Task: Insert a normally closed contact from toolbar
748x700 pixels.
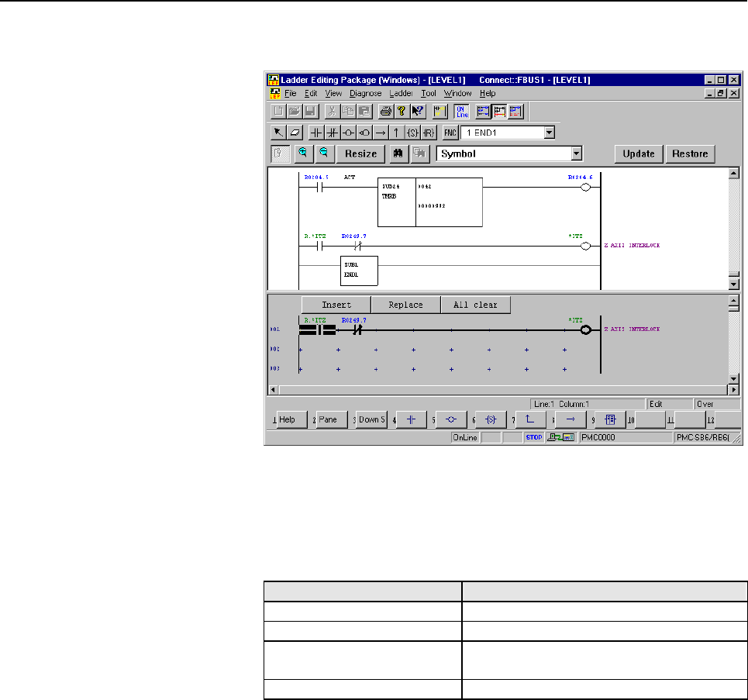Action: (332, 133)
